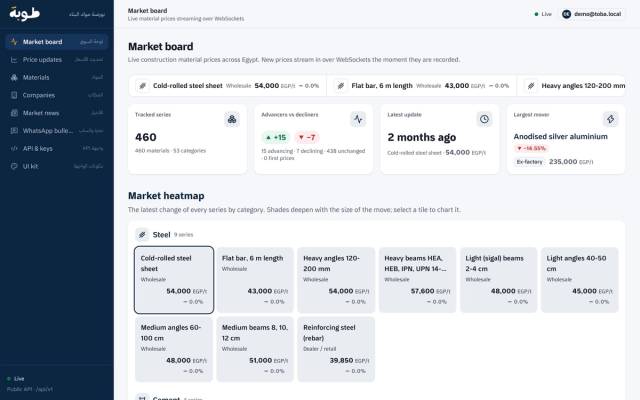Open WhatsApp bulletin page
The image size is (640, 400).
point(57,131)
